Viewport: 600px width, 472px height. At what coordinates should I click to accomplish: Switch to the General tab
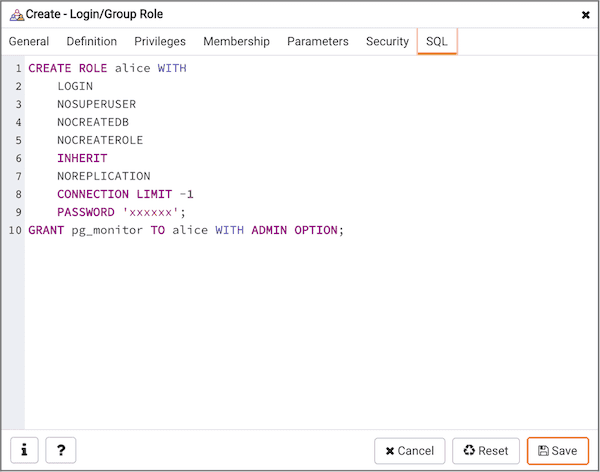(29, 42)
